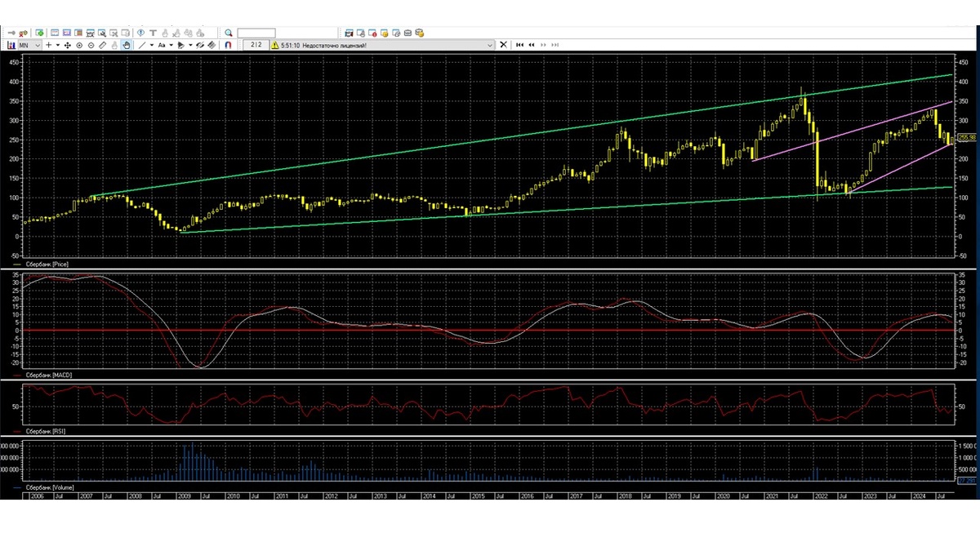980x551 pixels.
Task: Select the highlighted hand pan tool
Action: tap(127, 45)
